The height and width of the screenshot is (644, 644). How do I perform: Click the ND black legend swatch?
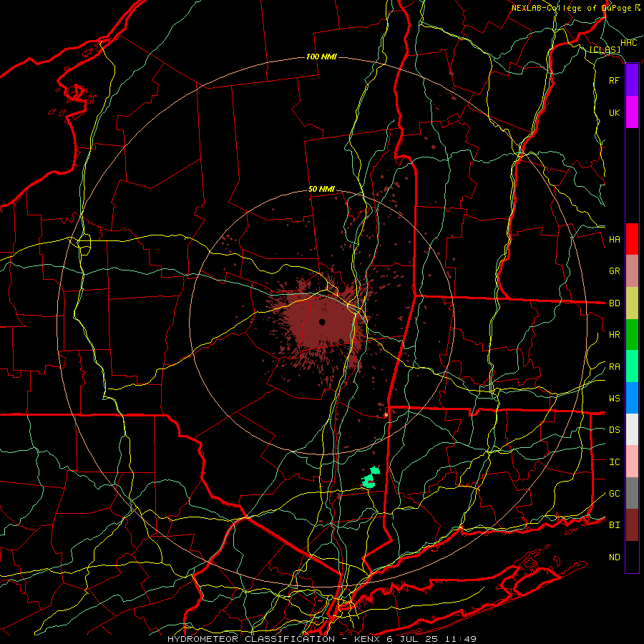pyautogui.click(x=632, y=557)
